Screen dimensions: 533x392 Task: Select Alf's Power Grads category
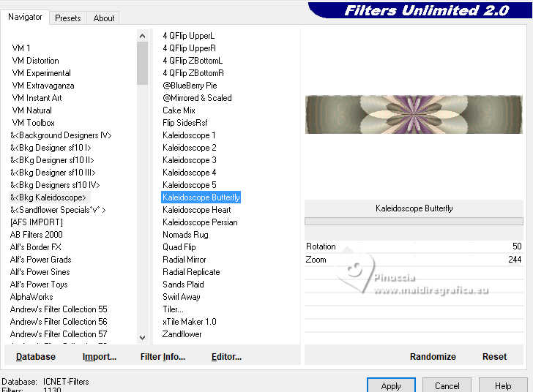click(40, 260)
